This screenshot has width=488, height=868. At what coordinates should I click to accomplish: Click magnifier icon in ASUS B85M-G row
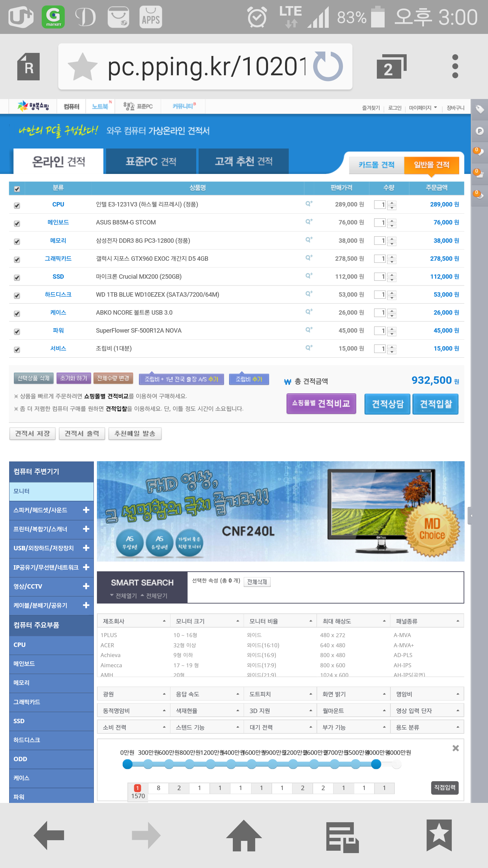309,221
